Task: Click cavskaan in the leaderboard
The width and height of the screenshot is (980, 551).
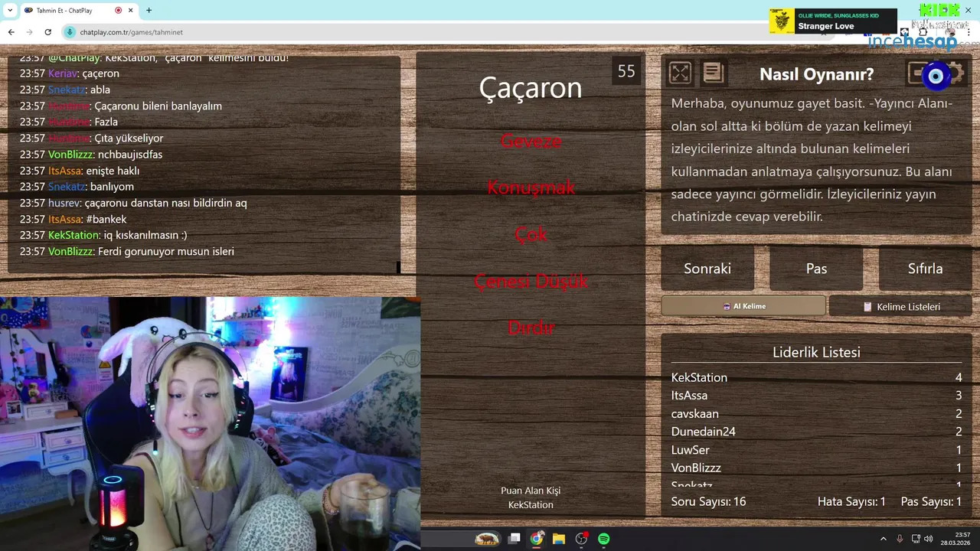Action: pyautogui.click(x=694, y=414)
